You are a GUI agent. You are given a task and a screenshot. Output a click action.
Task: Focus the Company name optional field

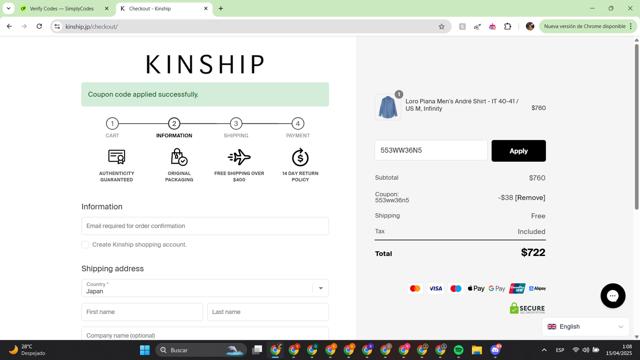click(205, 334)
